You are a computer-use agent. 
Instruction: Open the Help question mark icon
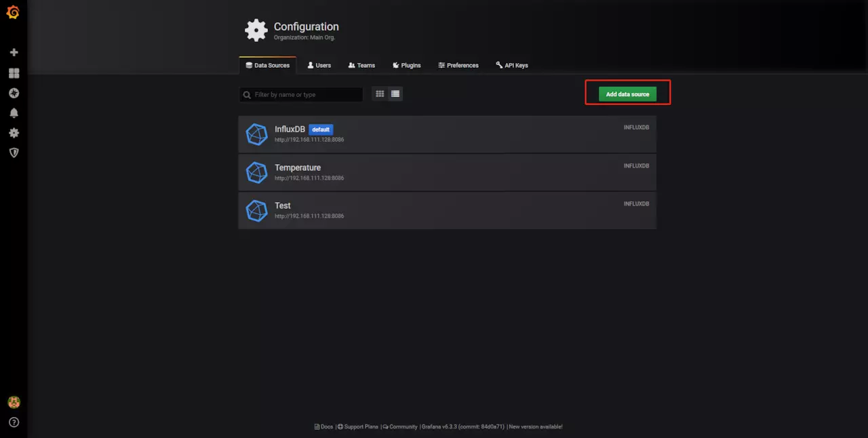[14, 422]
